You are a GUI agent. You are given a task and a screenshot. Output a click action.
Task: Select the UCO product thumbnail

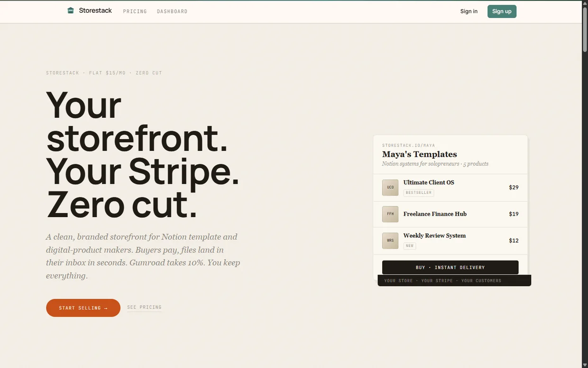(390, 188)
